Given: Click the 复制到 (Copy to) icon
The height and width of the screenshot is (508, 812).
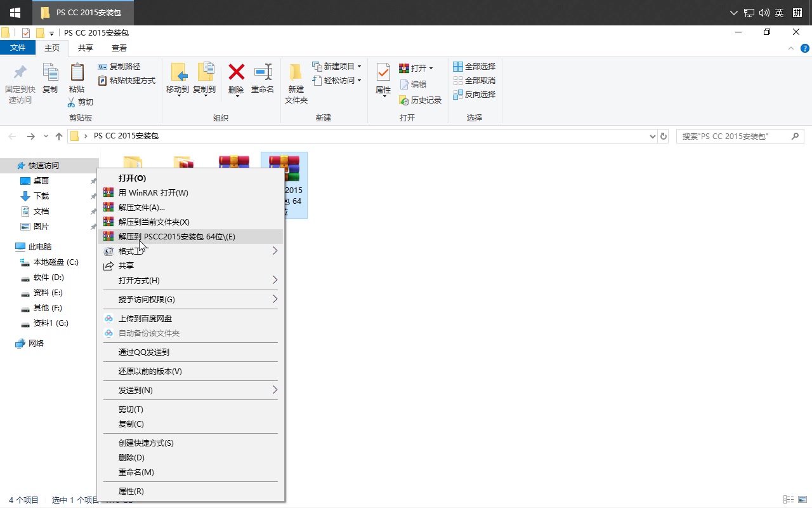Looking at the screenshot, I should click(204, 79).
